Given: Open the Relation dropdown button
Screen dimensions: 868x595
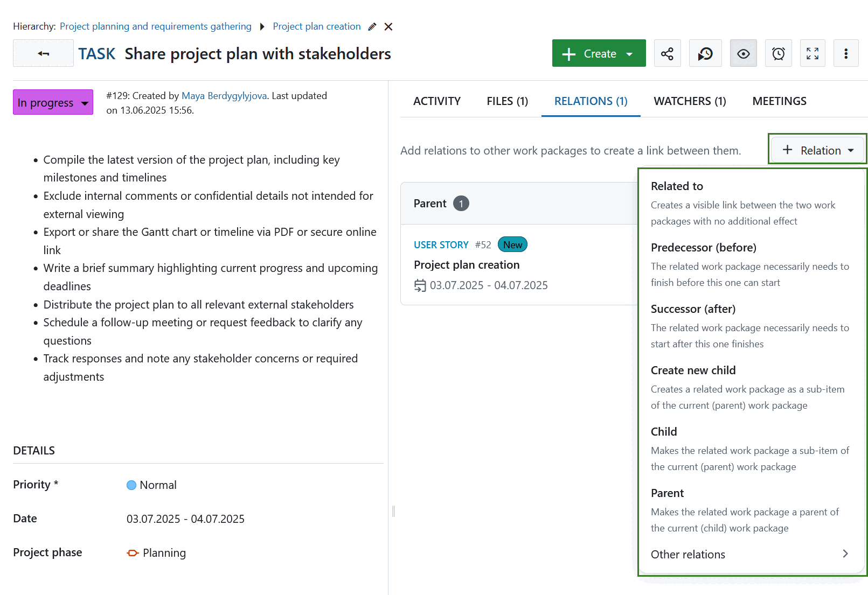Looking at the screenshot, I should (816, 150).
